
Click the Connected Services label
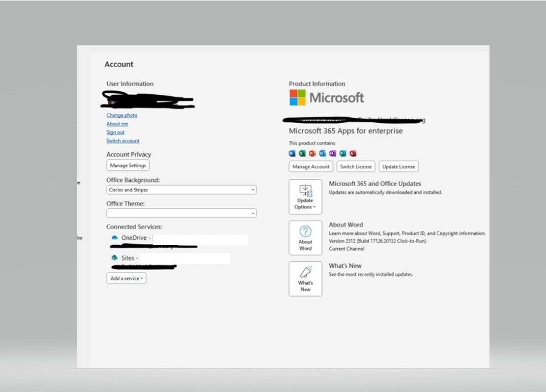click(134, 227)
